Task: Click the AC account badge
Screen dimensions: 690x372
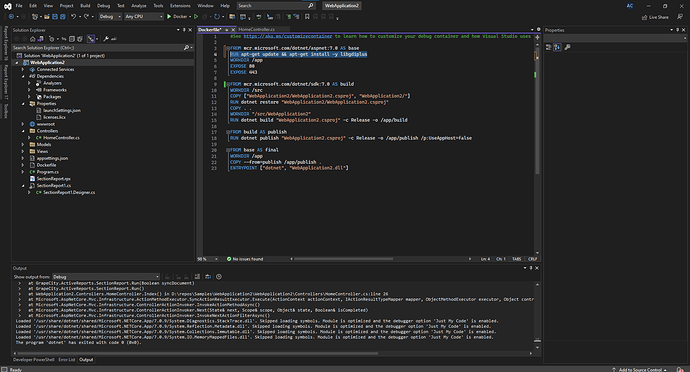Action: coord(630,6)
